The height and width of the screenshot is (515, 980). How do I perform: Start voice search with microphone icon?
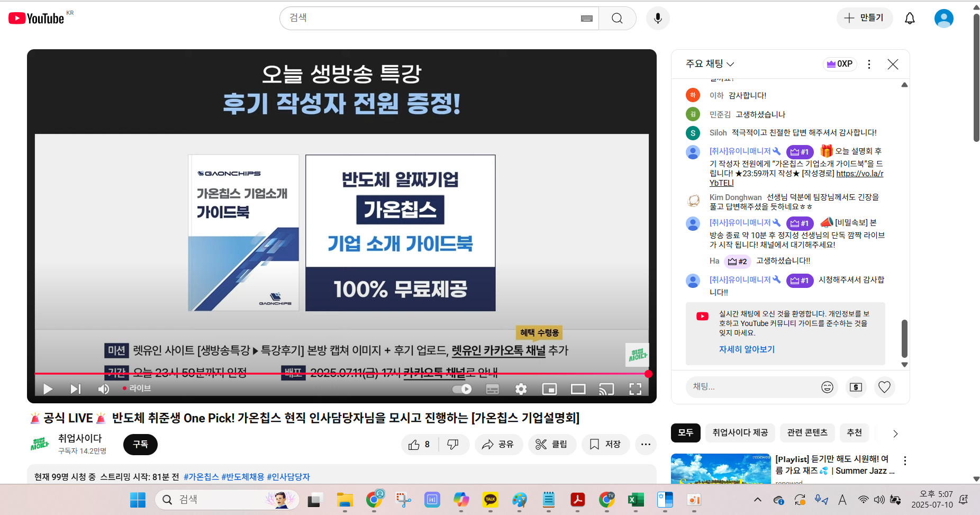658,19
